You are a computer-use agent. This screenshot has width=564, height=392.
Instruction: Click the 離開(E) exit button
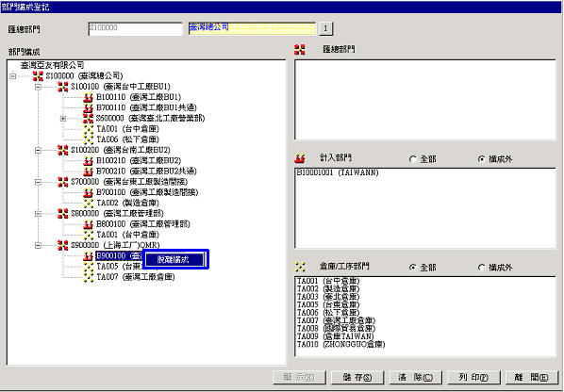coord(531,377)
